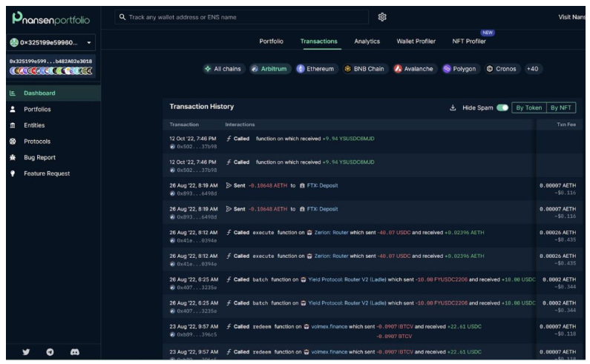The height and width of the screenshot is (364, 590).
Task: Click the Polygon logo icon
Action: [x=447, y=69]
